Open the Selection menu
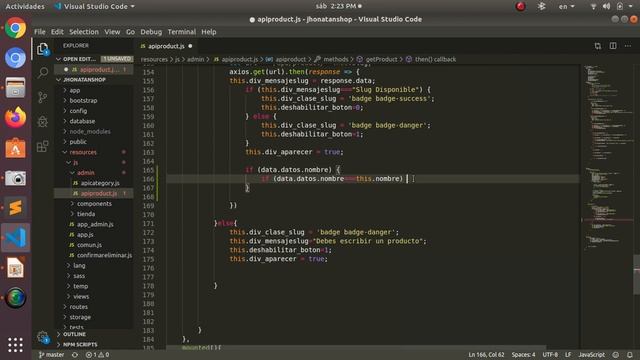The image size is (640, 360). 84,32
